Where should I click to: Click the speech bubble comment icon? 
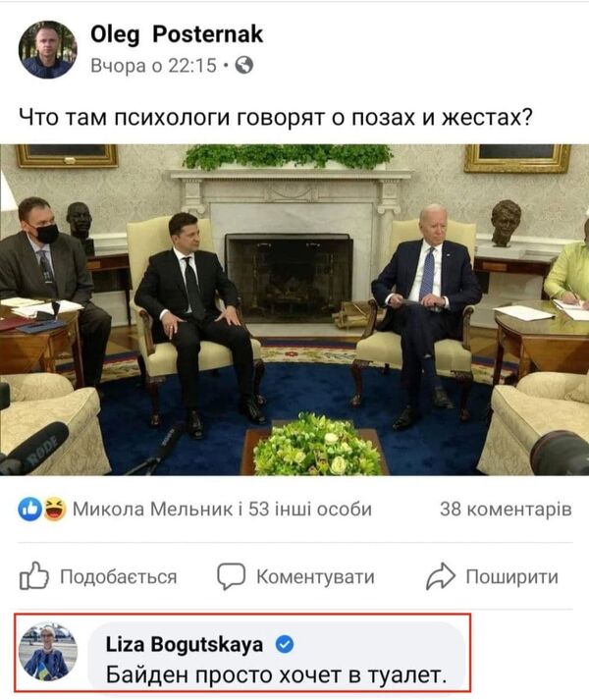pyautogui.click(x=232, y=576)
